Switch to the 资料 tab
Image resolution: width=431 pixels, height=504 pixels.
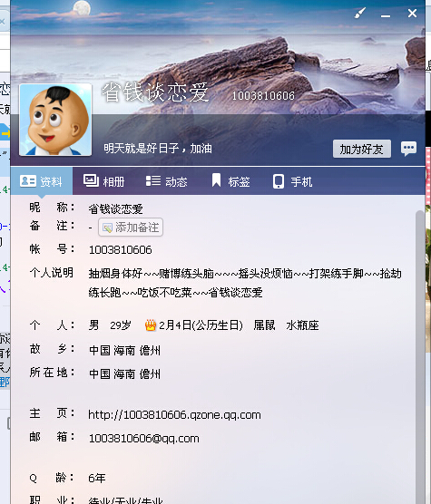(x=42, y=181)
